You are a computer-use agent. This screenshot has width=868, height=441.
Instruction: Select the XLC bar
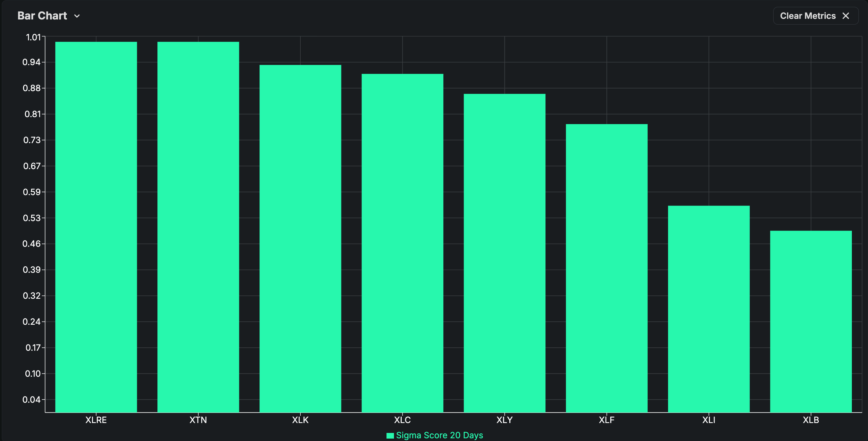[402, 243]
